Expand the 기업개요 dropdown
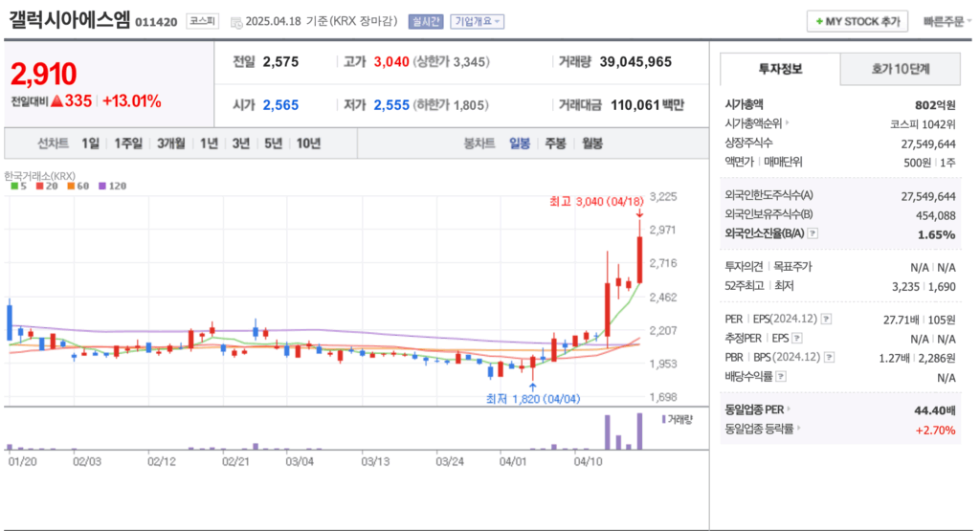The height and width of the screenshot is (531, 980). [x=477, y=21]
